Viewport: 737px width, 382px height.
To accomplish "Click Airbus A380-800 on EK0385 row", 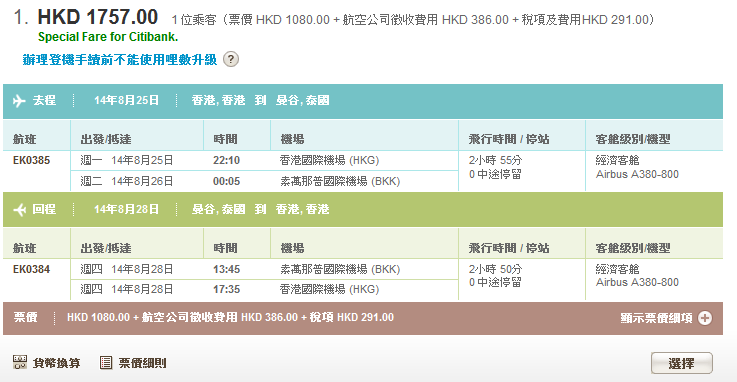I will (x=637, y=174).
